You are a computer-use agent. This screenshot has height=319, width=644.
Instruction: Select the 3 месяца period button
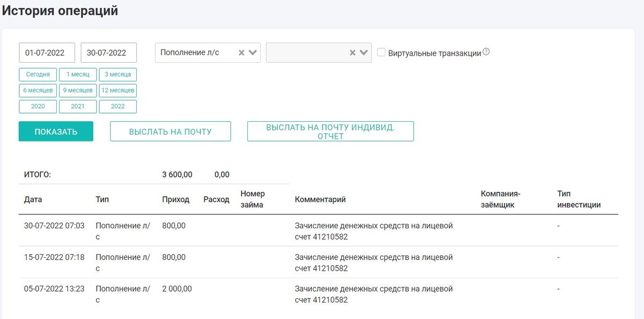pos(118,75)
